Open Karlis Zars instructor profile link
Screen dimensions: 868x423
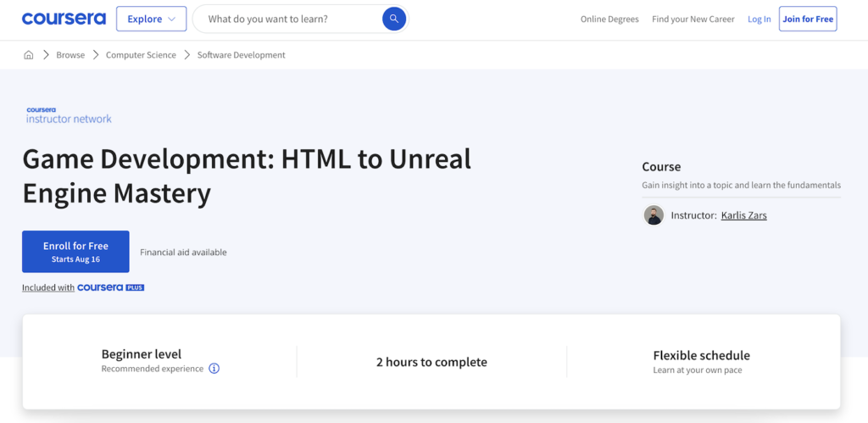[743, 215]
